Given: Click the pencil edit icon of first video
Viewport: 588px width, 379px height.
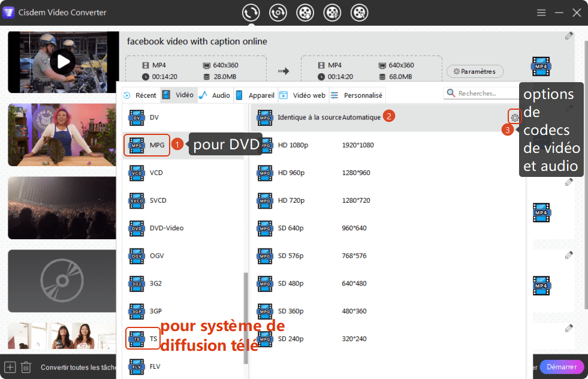Looking at the screenshot, I should pos(569,35).
